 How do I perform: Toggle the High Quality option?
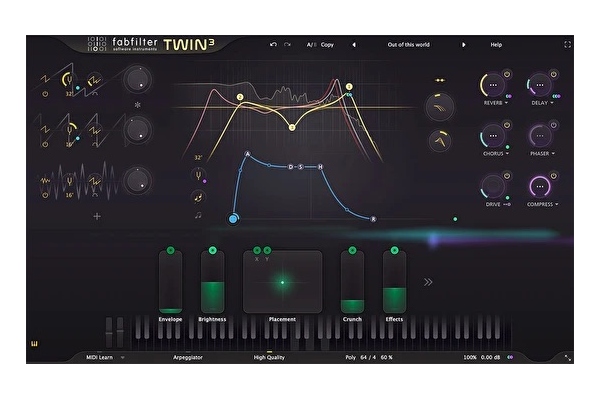(x=269, y=357)
